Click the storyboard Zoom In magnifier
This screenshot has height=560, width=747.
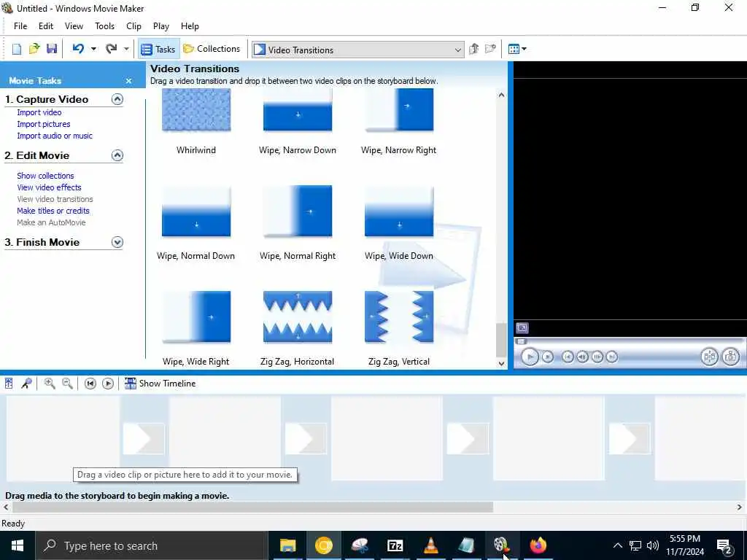[50, 384]
